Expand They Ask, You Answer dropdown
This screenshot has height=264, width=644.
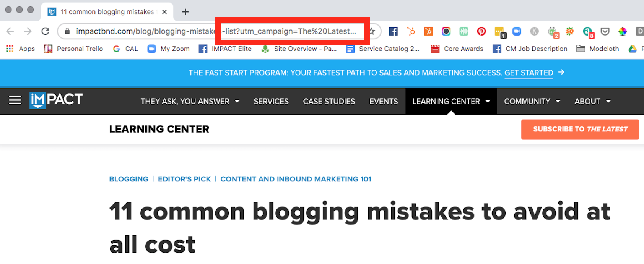(190, 101)
